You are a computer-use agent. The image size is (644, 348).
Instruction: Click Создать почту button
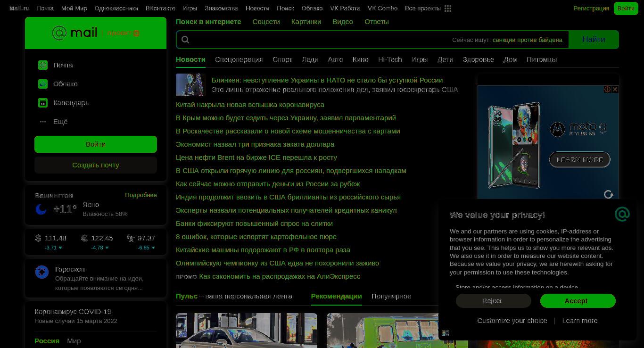(x=96, y=165)
